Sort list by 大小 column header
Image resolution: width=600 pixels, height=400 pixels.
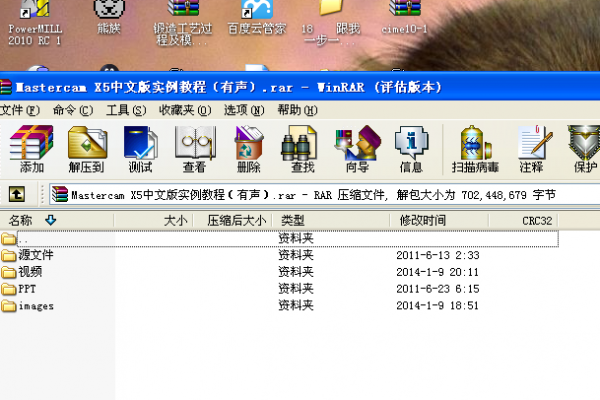click(x=153, y=220)
